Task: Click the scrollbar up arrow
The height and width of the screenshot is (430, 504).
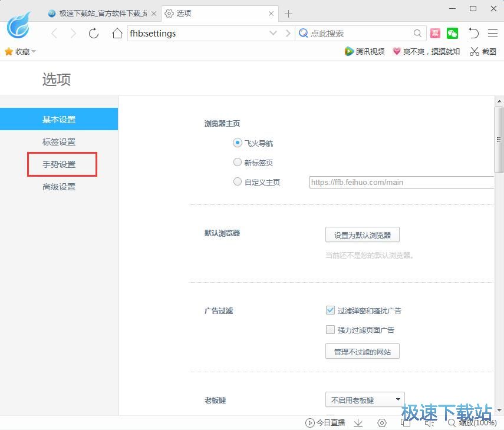Action: tap(499, 101)
